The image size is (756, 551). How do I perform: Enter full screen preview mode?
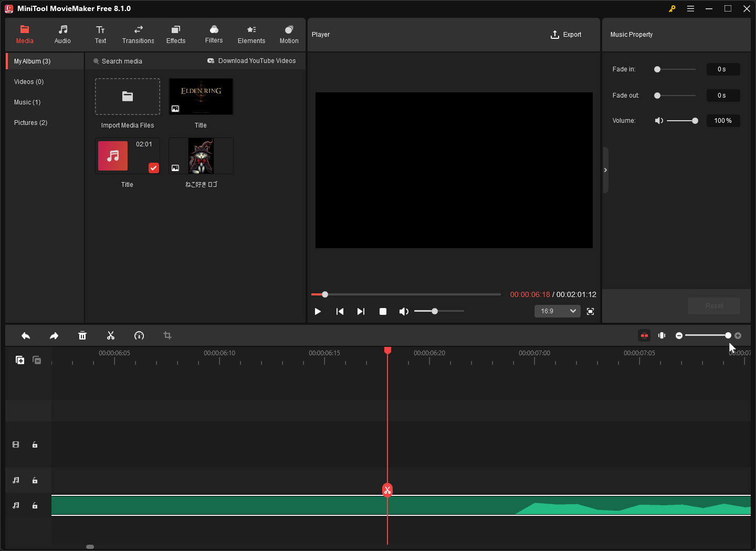(591, 312)
